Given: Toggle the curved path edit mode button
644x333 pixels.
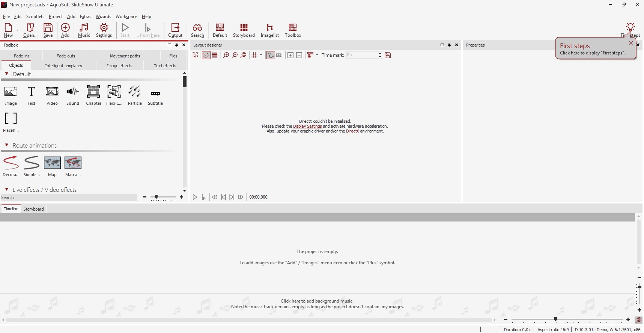Looking at the screenshot, I should pos(271,55).
